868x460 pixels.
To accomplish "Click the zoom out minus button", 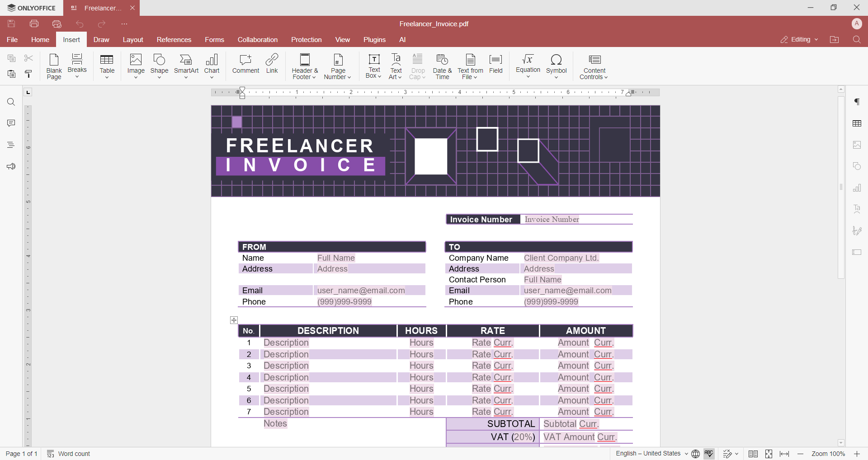I will (800, 454).
